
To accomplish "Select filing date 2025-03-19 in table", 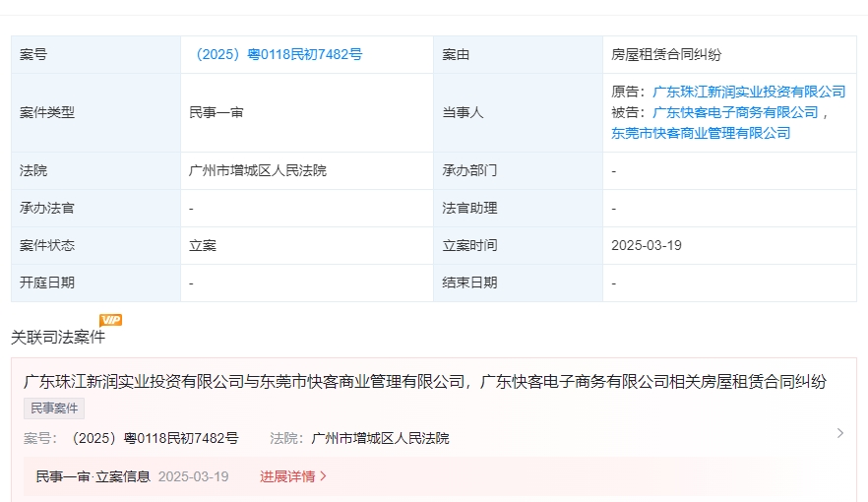I will tap(646, 245).
